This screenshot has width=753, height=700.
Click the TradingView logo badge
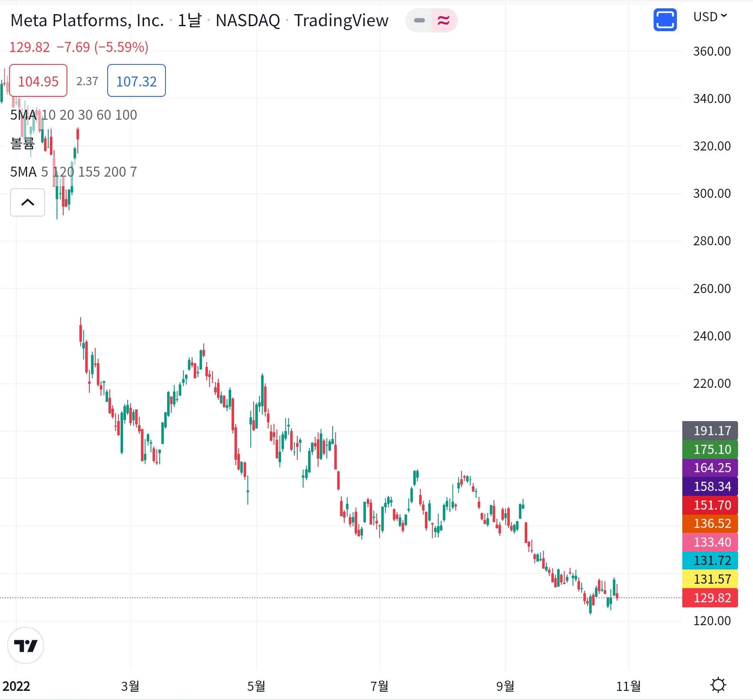point(26,646)
